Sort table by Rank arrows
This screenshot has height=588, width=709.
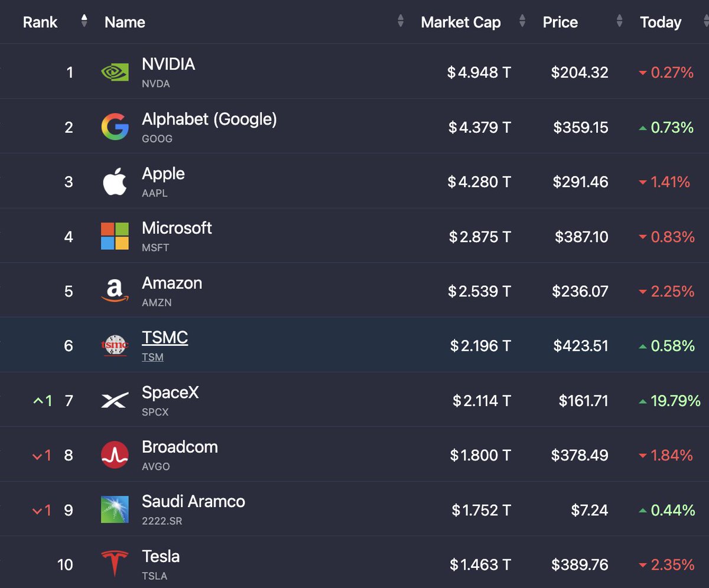point(84,22)
